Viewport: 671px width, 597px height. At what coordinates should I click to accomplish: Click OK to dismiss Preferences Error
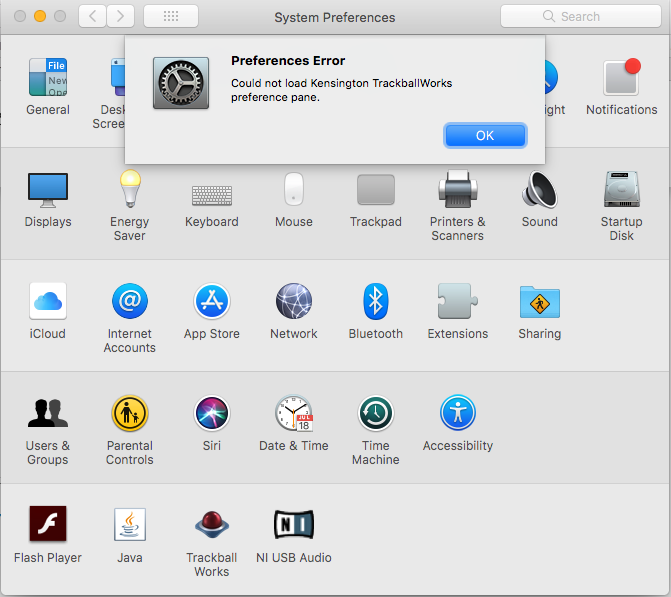[x=485, y=136]
